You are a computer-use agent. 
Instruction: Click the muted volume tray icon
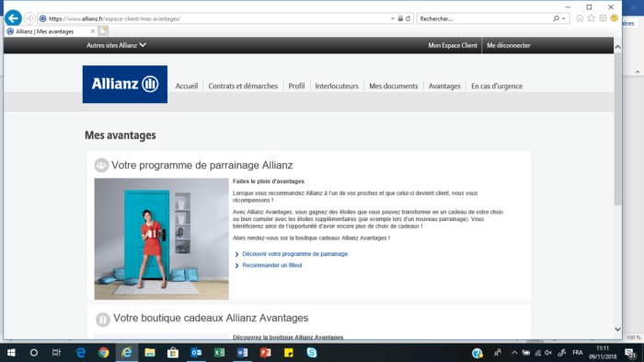pos(548,353)
